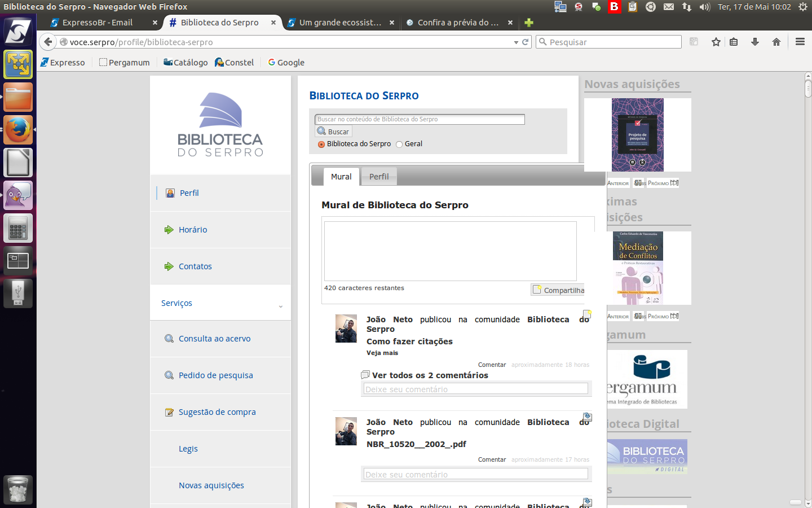Go to the Firefox home icon

(776, 42)
